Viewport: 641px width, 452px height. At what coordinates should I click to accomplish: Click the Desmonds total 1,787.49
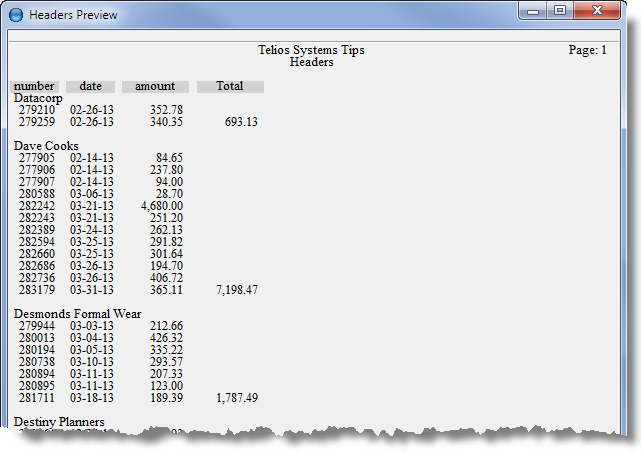tap(237, 398)
